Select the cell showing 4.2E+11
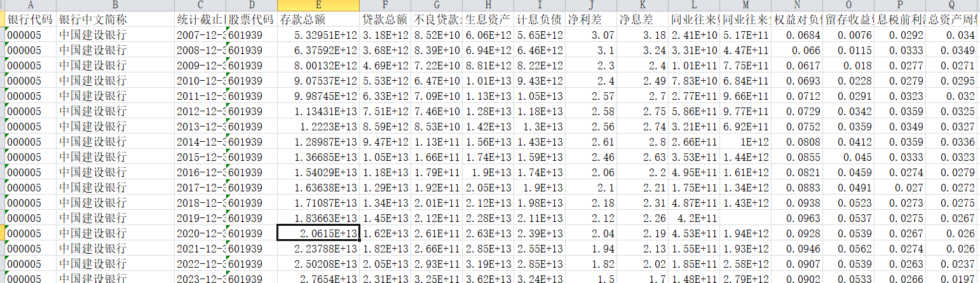The height and width of the screenshot is (283, 980). (x=694, y=217)
